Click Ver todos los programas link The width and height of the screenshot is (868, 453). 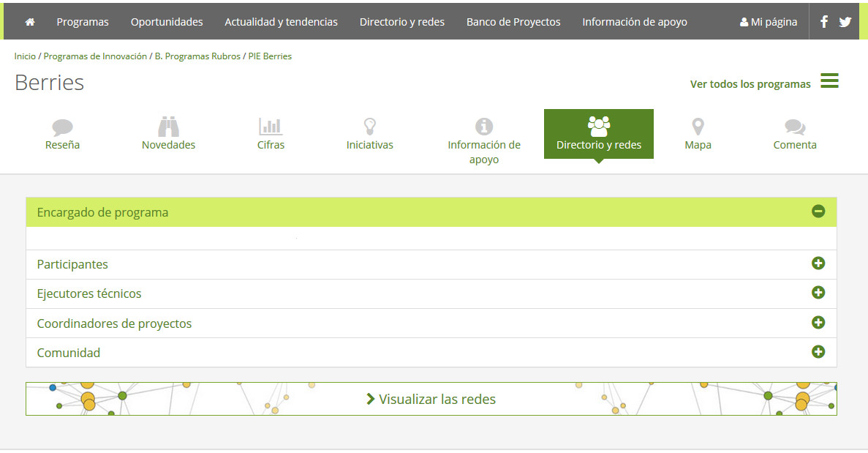[x=750, y=84]
